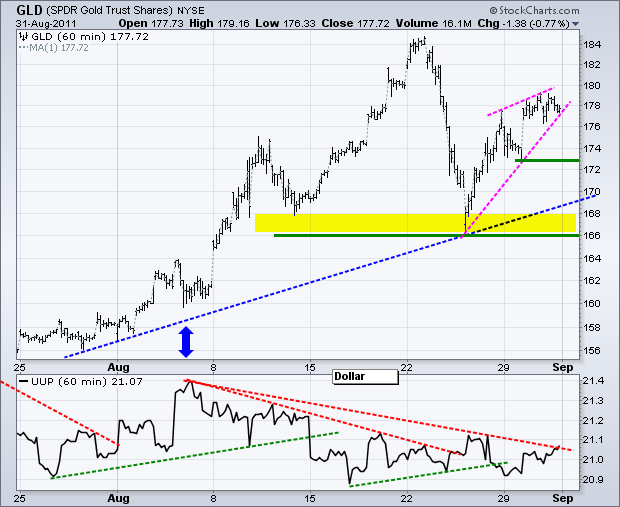Click the UUP (60 min) 21.07 legend

click(86, 382)
